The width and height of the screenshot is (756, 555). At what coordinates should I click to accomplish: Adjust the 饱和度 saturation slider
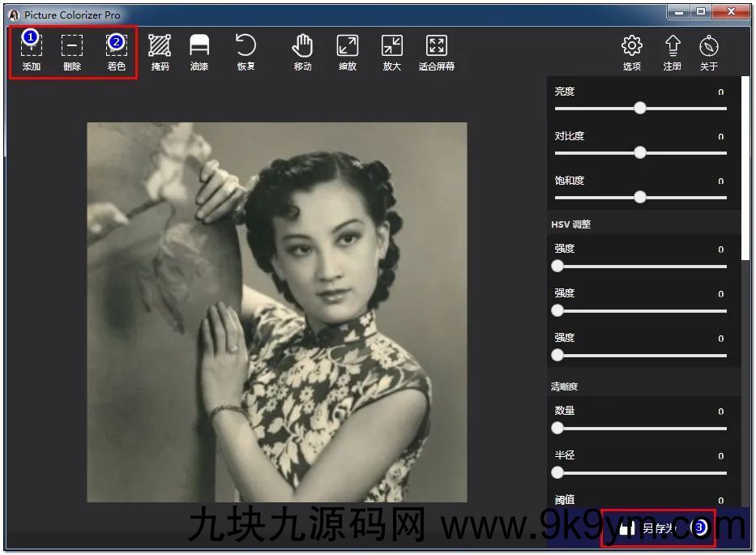(640, 197)
